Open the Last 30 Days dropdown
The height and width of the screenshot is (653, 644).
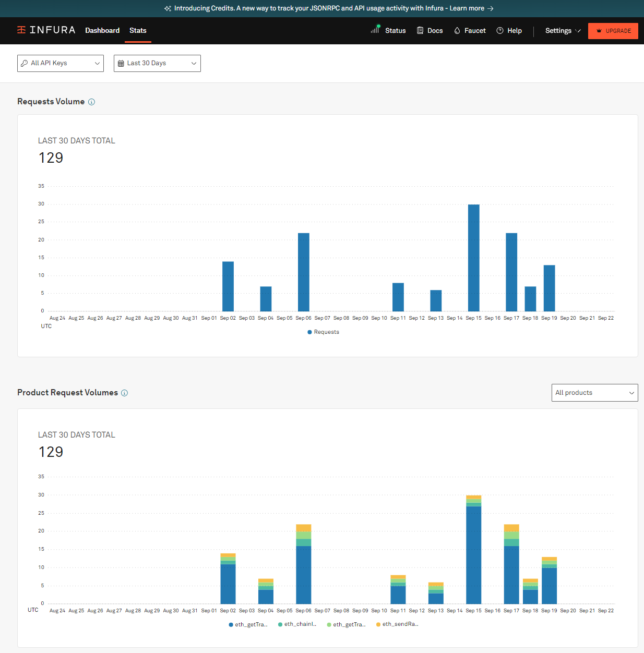click(x=157, y=63)
